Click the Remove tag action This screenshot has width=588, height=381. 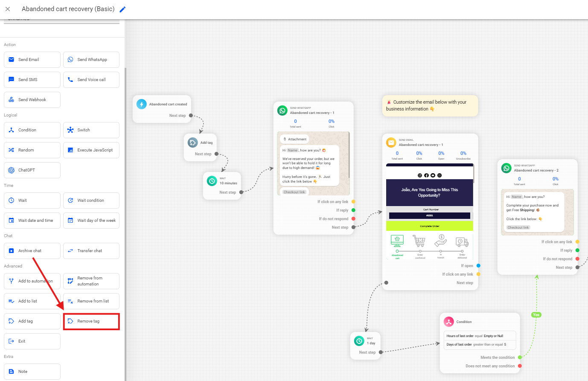(91, 321)
